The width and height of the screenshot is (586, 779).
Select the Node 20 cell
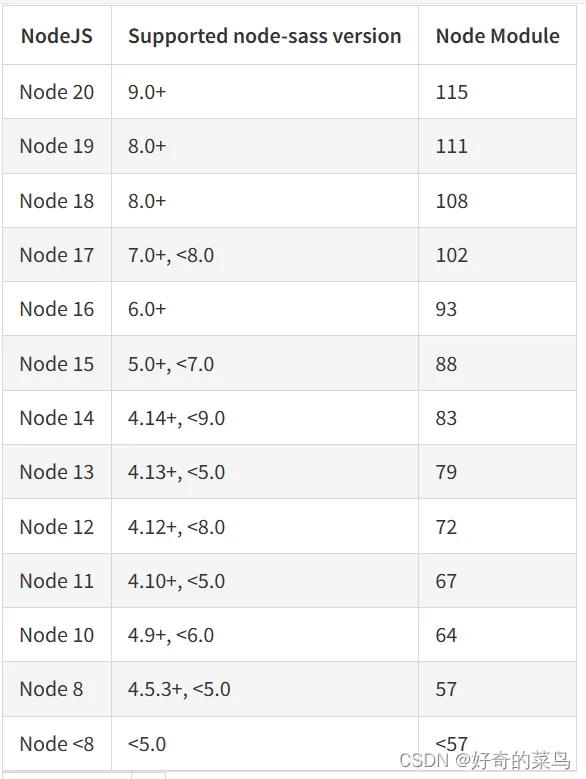(x=57, y=92)
